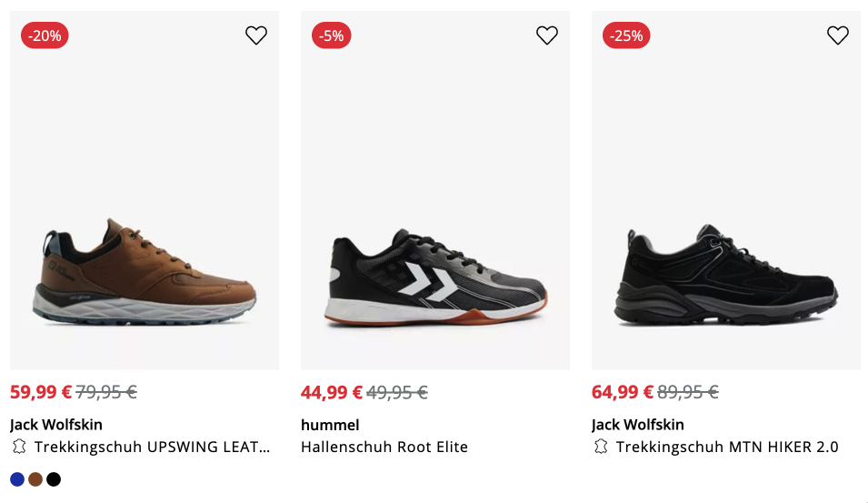
Task: Choose the brown color variant
Action: (x=35, y=479)
